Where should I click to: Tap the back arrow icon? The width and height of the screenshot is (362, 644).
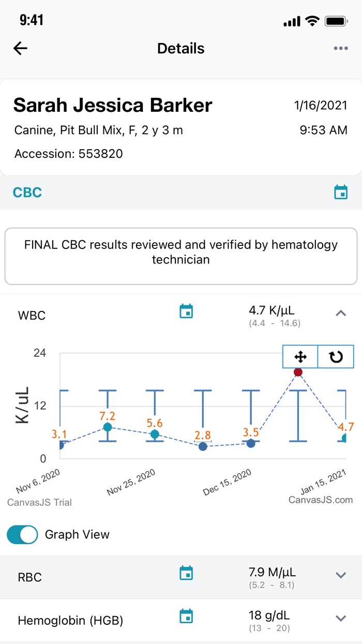pyautogui.click(x=21, y=49)
